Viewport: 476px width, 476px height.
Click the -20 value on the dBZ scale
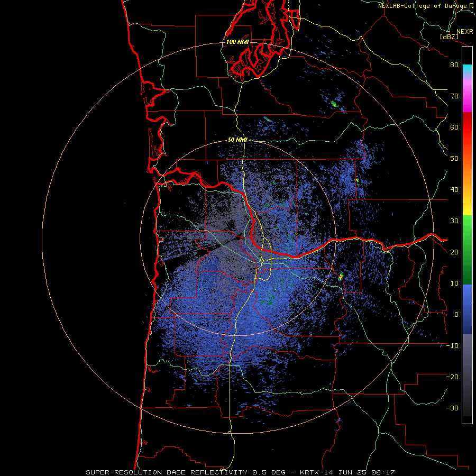[x=452, y=377]
